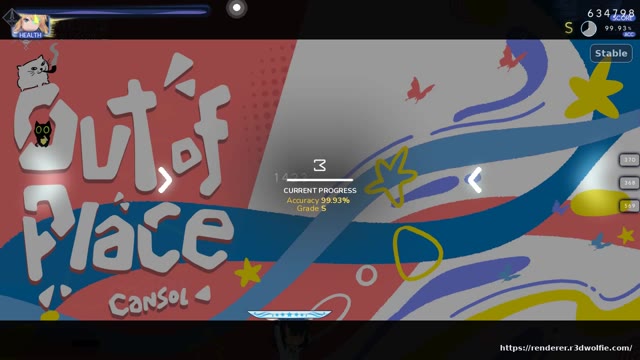This screenshot has width=640, height=360.
Task: Click the circular song progress indicator at top
Action: 236,8
